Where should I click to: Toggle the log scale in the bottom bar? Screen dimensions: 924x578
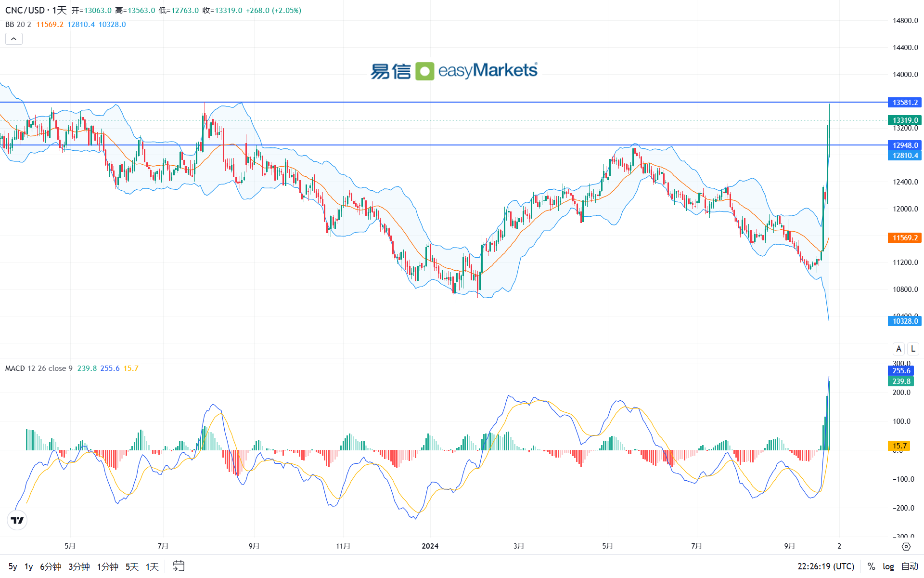888,566
